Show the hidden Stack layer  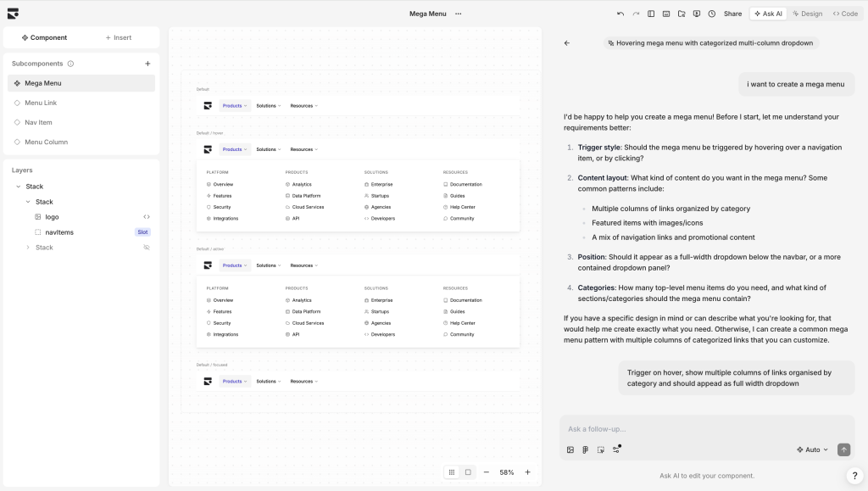point(147,248)
